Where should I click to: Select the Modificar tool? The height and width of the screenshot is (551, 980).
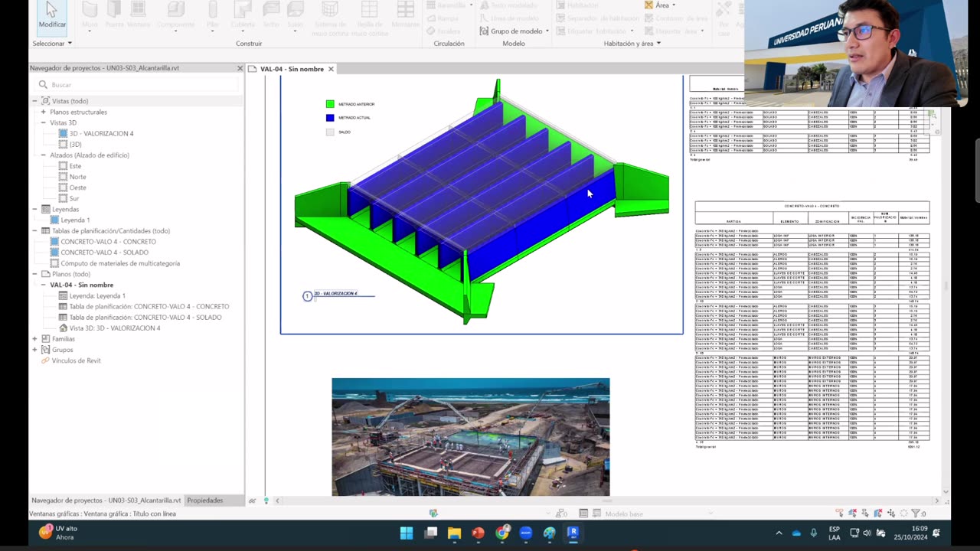click(52, 15)
